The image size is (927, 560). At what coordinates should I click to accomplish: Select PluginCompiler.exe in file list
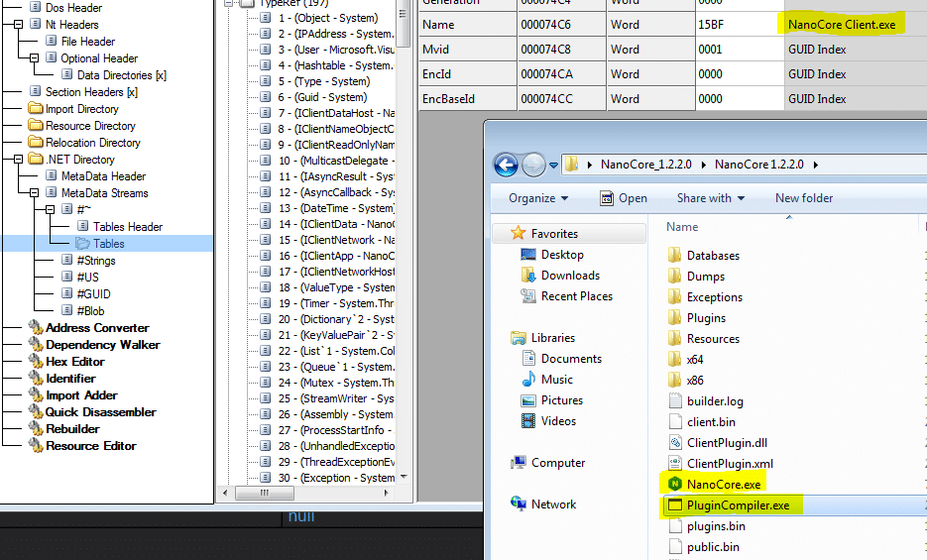(x=738, y=505)
